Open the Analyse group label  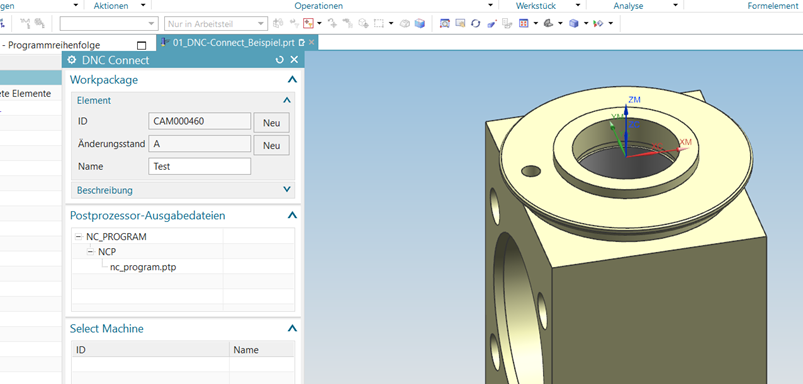coord(628,6)
